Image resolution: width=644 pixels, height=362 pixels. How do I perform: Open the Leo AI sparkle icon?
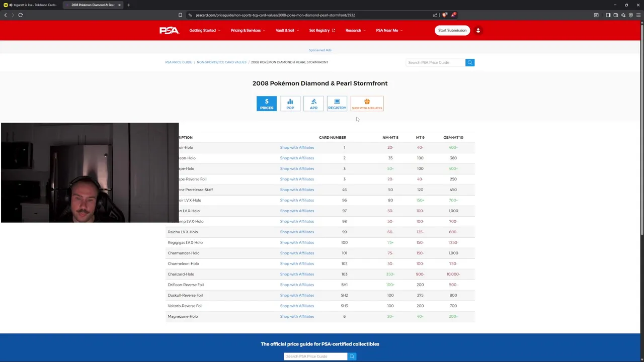click(x=623, y=15)
